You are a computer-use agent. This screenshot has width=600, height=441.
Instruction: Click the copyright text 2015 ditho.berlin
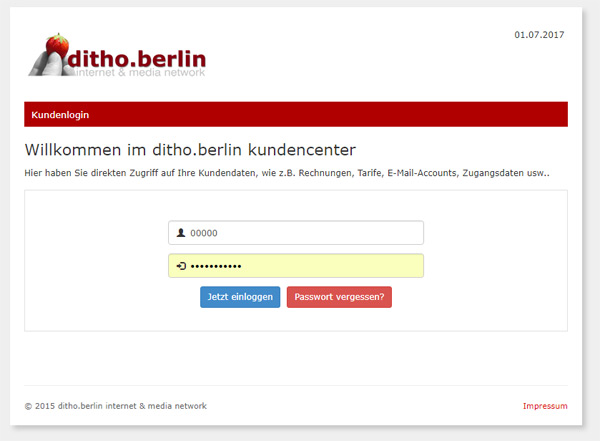pos(116,406)
